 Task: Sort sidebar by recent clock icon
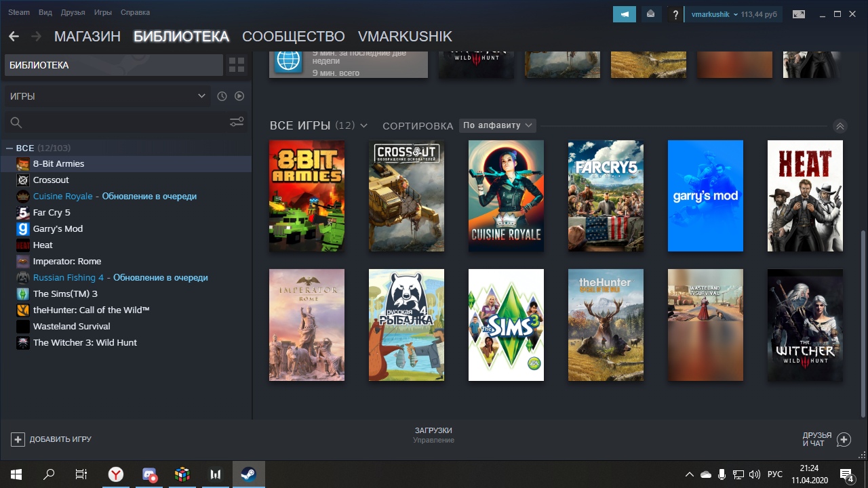click(222, 96)
